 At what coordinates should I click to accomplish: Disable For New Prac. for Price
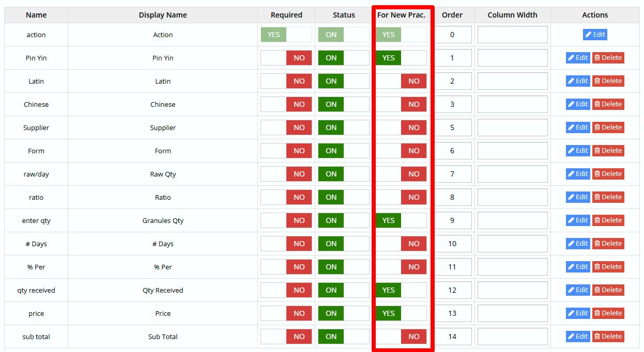pos(401,313)
